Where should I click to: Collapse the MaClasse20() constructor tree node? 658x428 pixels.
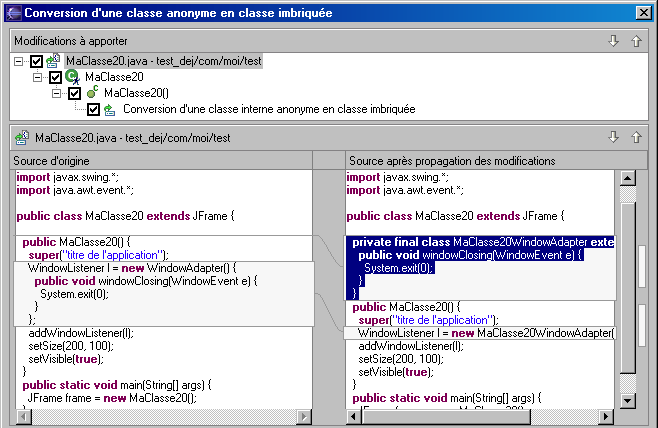coord(57,93)
